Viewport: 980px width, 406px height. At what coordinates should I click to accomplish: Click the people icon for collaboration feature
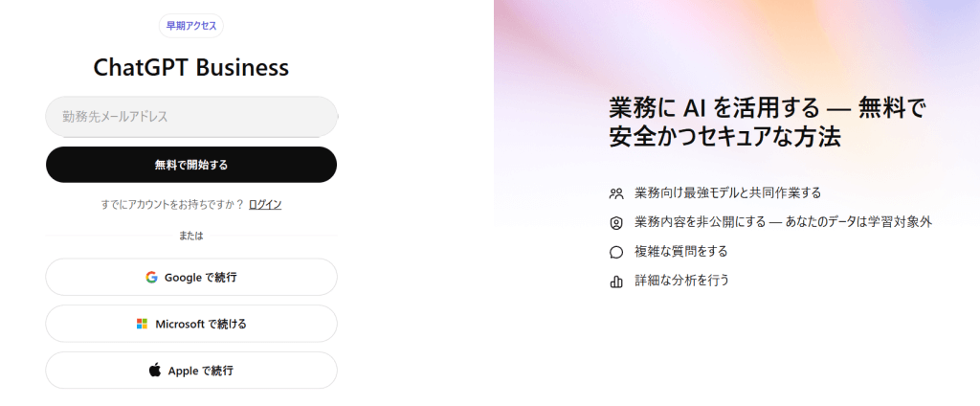tap(616, 193)
